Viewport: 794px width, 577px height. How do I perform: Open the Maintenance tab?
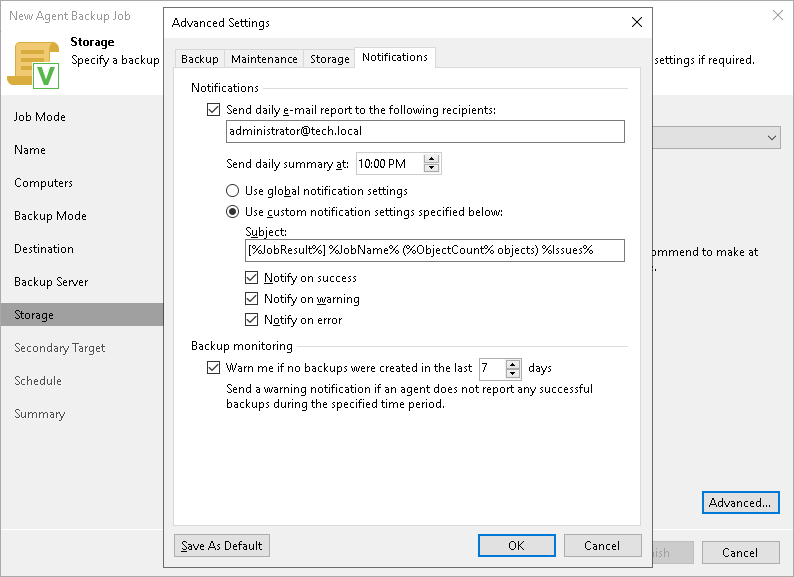pyautogui.click(x=264, y=59)
